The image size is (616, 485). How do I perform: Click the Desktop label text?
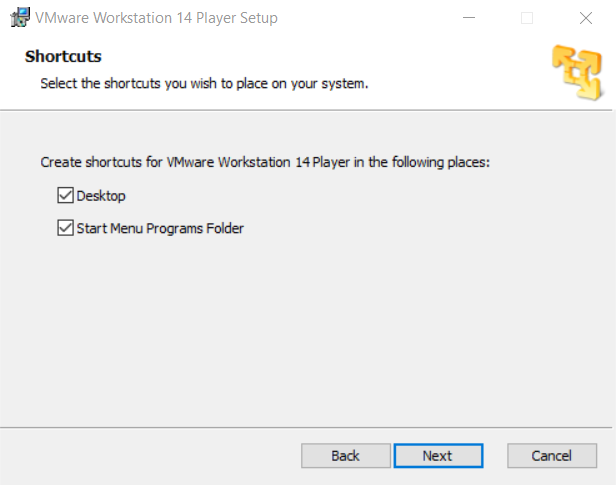(x=101, y=196)
